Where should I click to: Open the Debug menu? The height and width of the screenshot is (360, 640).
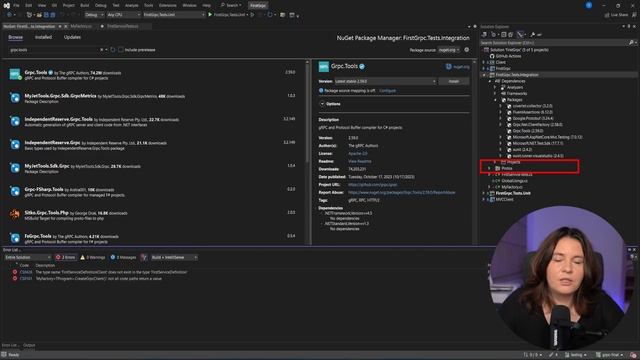100,5
